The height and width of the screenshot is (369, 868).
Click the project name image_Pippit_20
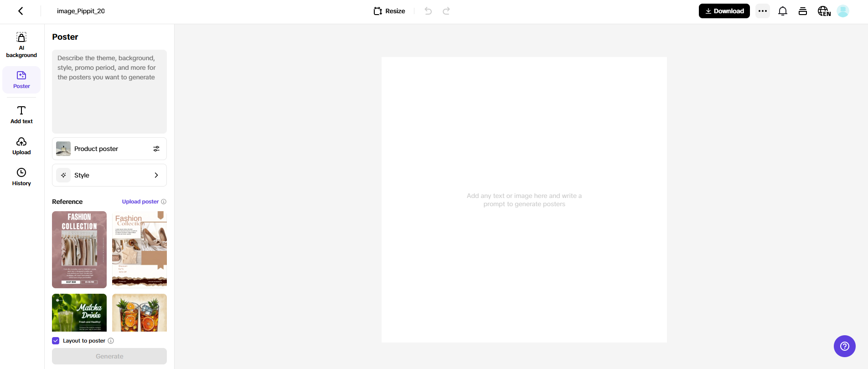(x=81, y=11)
